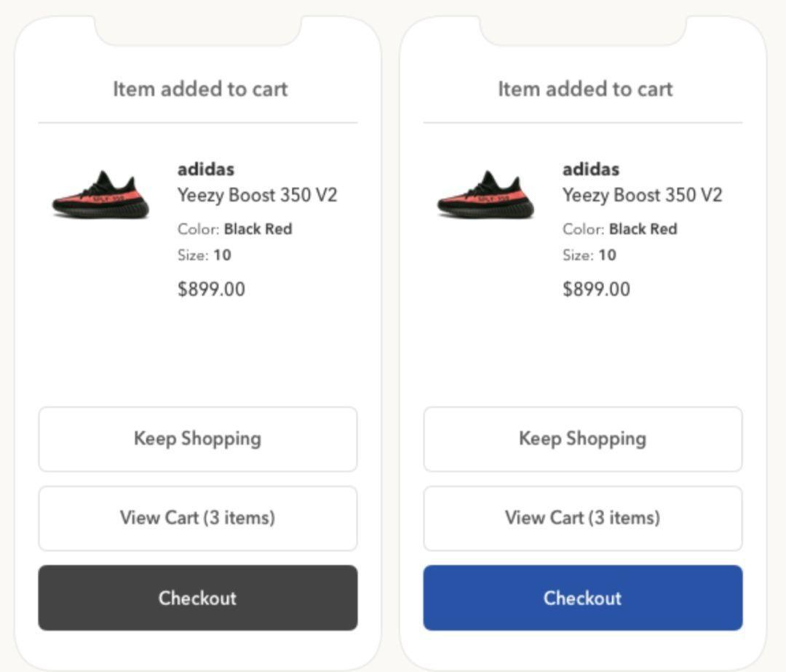The image size is (786, 672).
Task: Click Color: Black Red on right phone
Action: tap(619, 229)
